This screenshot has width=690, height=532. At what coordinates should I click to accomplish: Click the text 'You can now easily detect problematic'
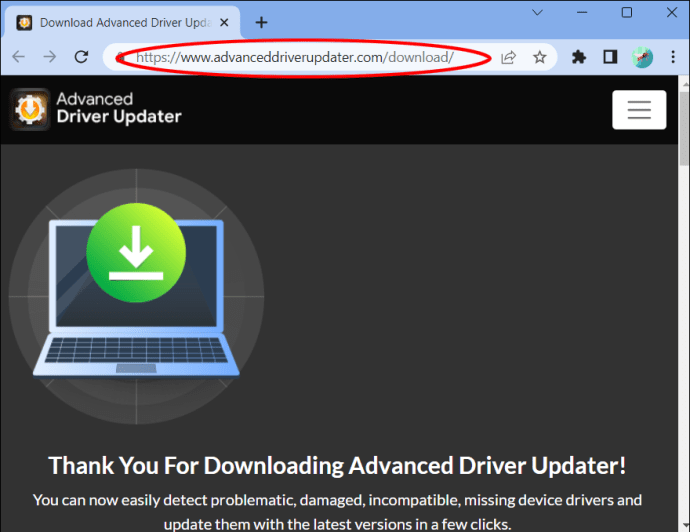(164, 500)
